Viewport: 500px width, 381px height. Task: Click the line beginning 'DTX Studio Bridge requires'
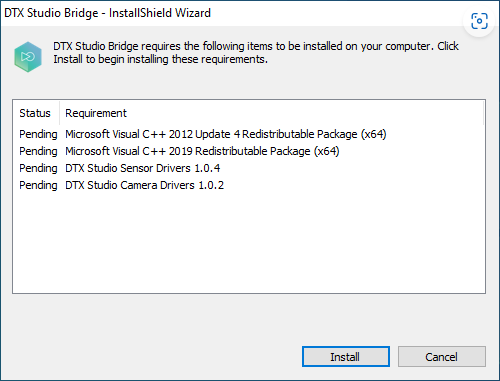tap(256, 46)
